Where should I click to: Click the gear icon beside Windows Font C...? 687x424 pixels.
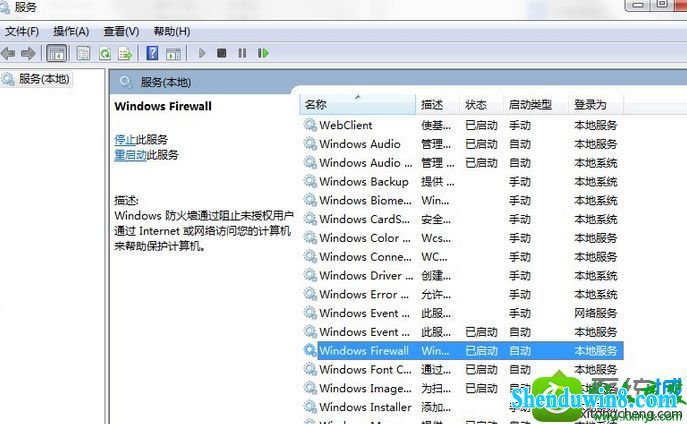click(x=310, y=370)
